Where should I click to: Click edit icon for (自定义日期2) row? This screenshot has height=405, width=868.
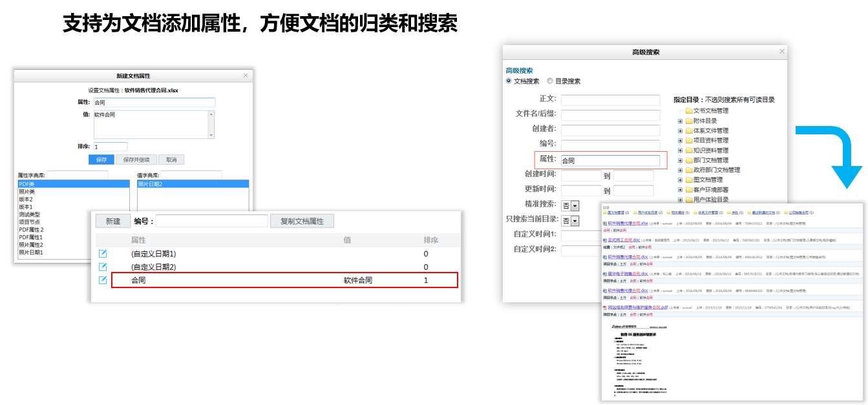point(103,267)
